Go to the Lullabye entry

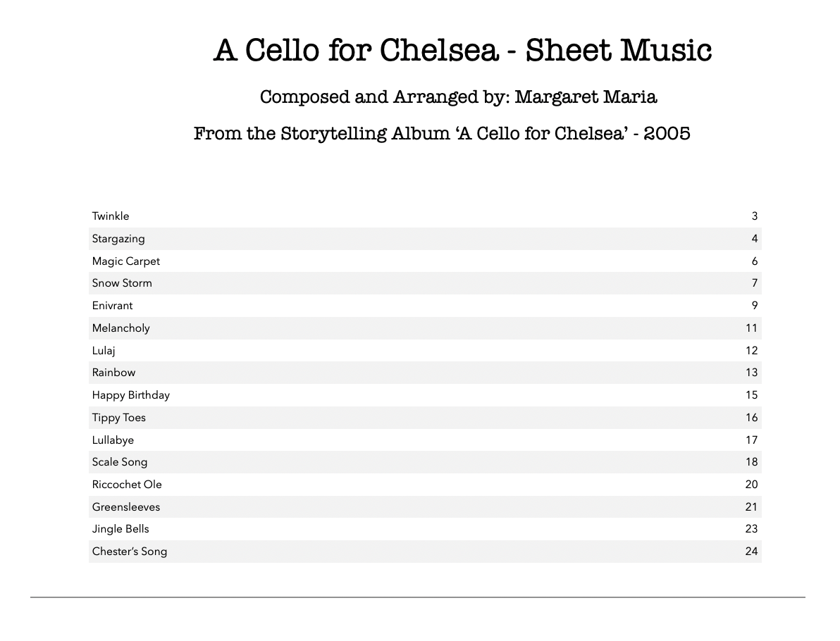[113, 440]
